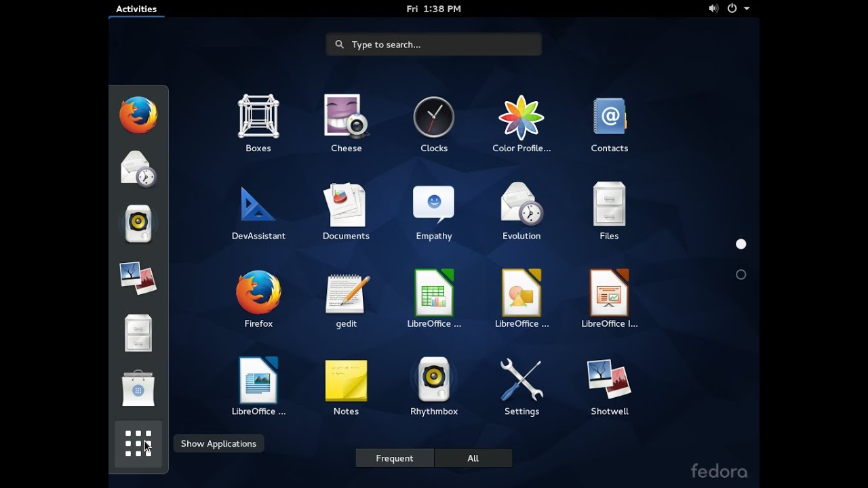The width and height of the screenshot is (868, 488).
Task: Open Rhythmbox from the app grid
Action: pos(434,386)
